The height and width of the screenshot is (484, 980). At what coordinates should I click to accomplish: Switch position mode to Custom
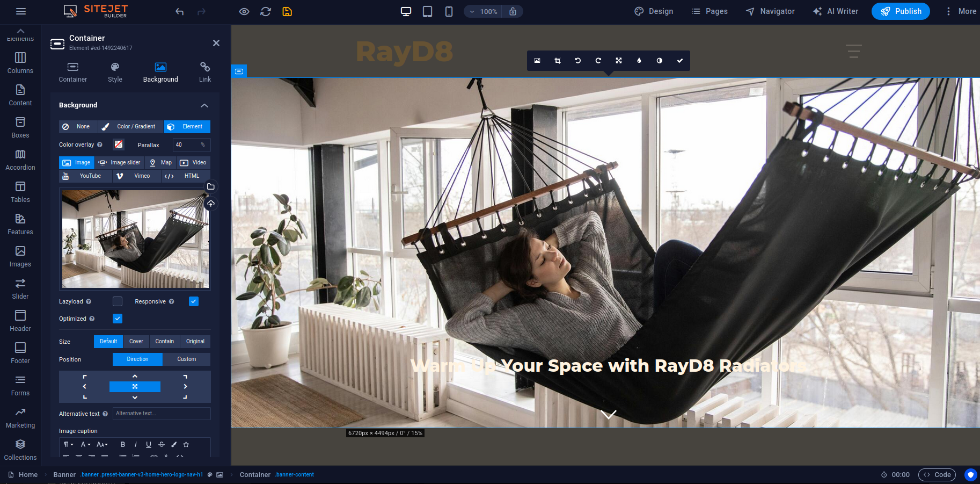(x=187, y=359)
